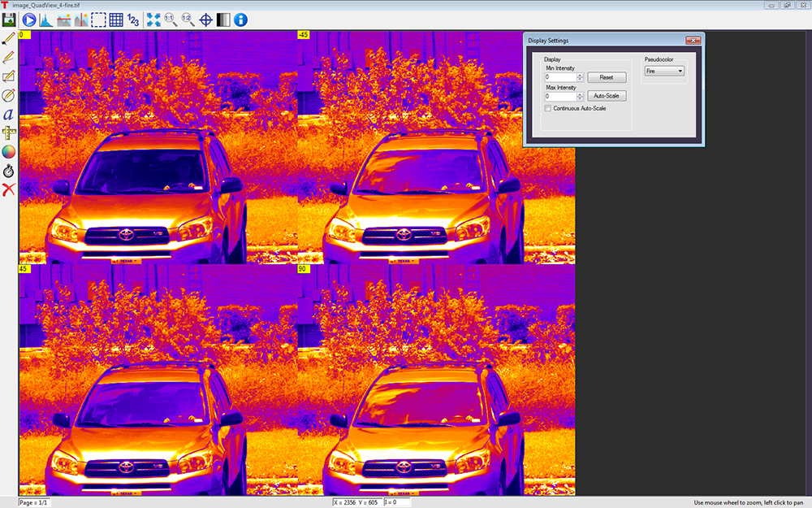812x508 pixels.
Task: Set zoom to 1:1 magnifier
Action: [x=171, y=20]
